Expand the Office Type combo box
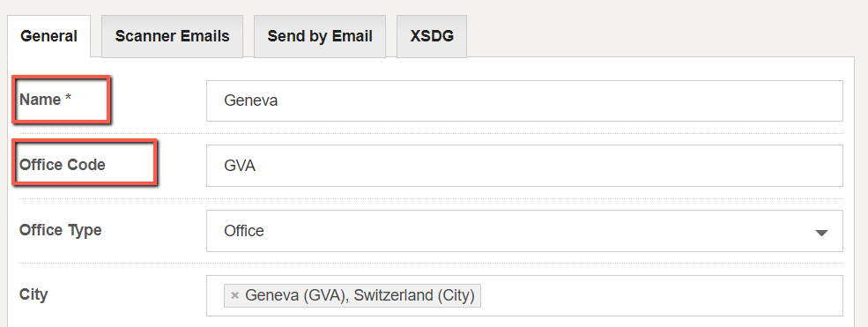Image resolution: width=868 pixels, height=327 pixels. 524,231
